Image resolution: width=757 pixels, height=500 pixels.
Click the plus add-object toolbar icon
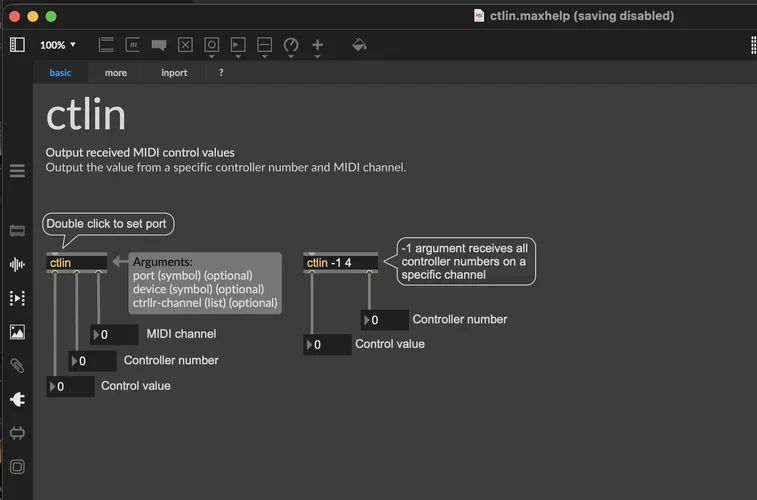point(317,45)
